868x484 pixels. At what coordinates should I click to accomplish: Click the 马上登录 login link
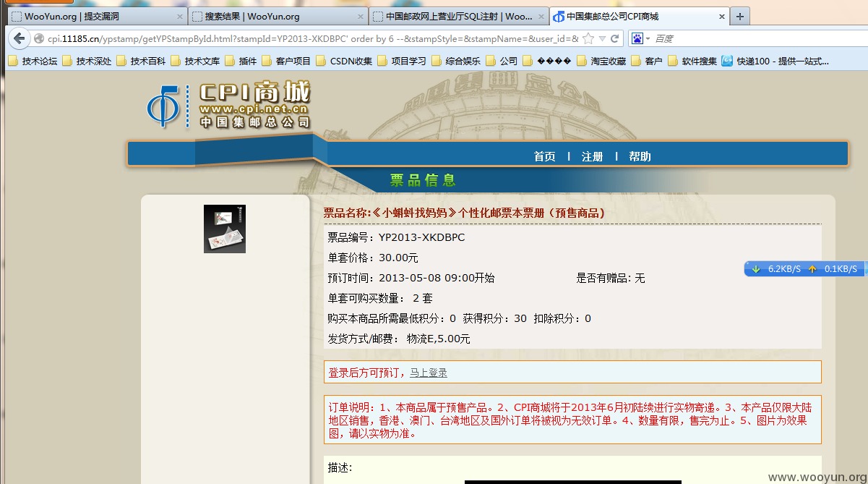(429, 373)
